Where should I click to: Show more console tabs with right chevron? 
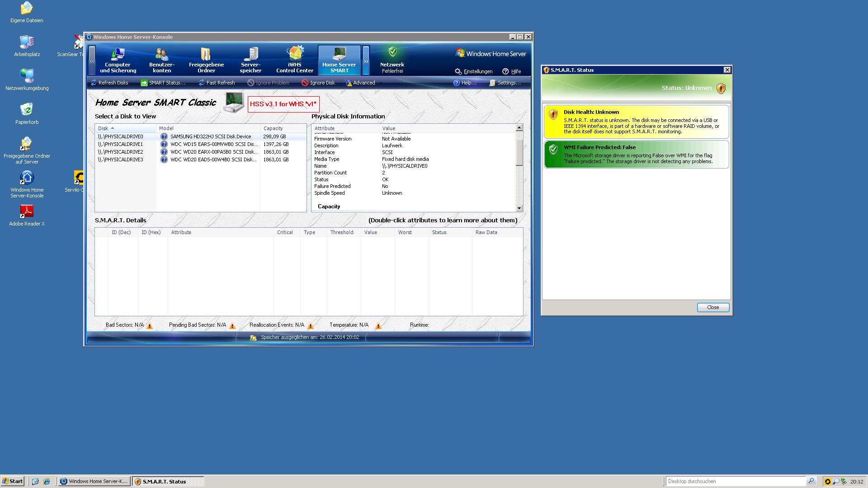(366, 61)
